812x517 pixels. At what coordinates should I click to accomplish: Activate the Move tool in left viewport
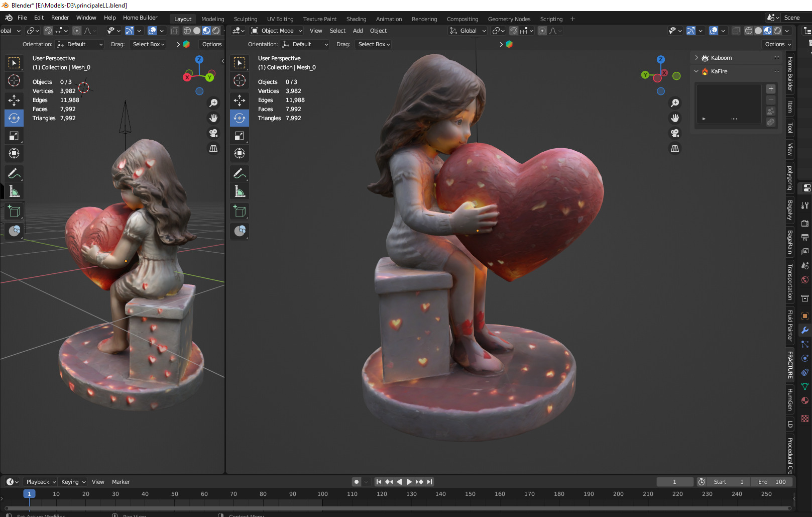pos(14,100)
